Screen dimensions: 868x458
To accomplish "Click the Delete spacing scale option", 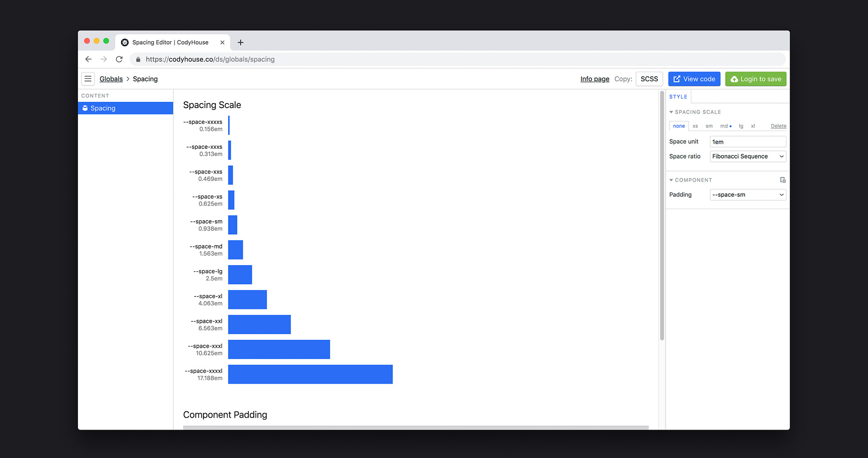I will [x=779, y=126].
